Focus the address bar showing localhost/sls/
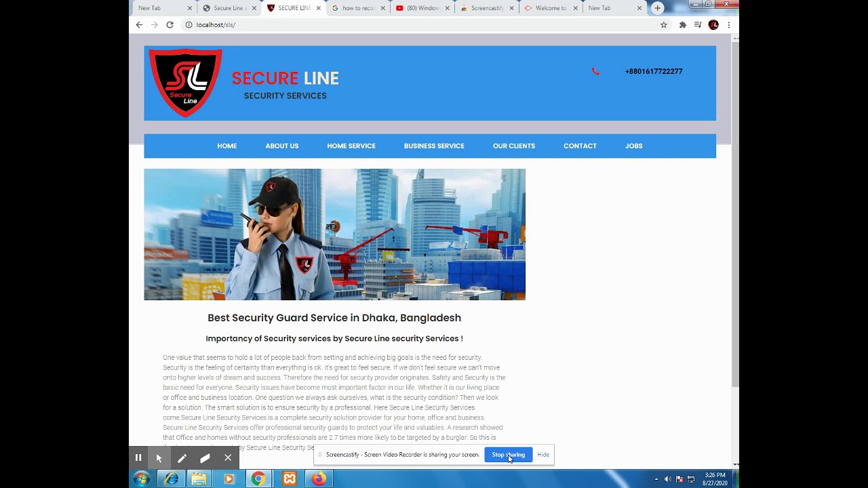 (x=420, y=24)
